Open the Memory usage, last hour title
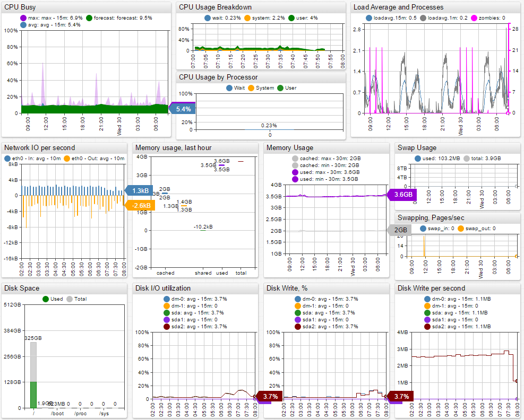The height and width of the screenshot is (420, 524). coord(174,148)
